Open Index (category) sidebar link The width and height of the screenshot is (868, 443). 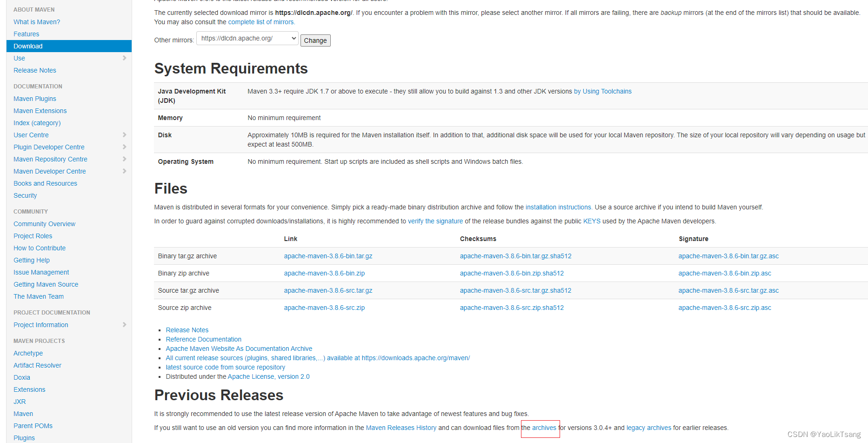coord(37,123)
